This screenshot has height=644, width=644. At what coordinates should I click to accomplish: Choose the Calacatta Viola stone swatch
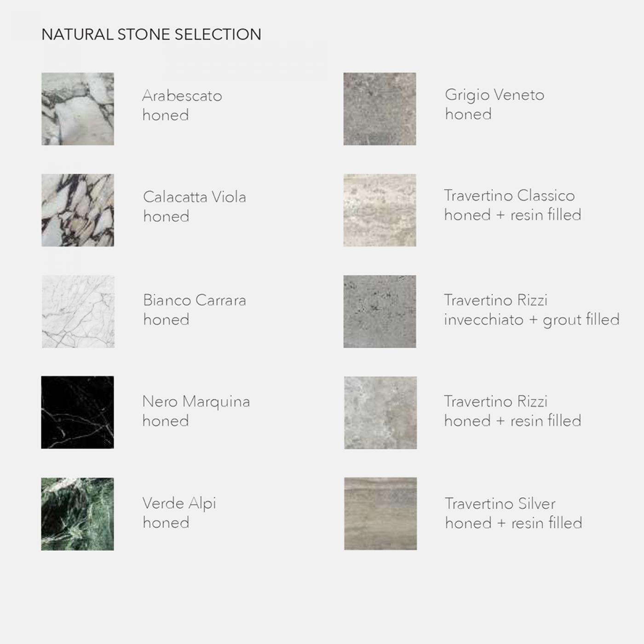pos(77,210)
